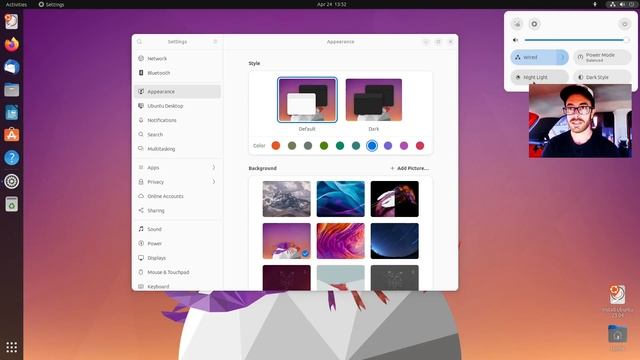Open the Home folder desktop icon
Image resolution: width=640 pixels, height=360 pixels.
point(618,338)
